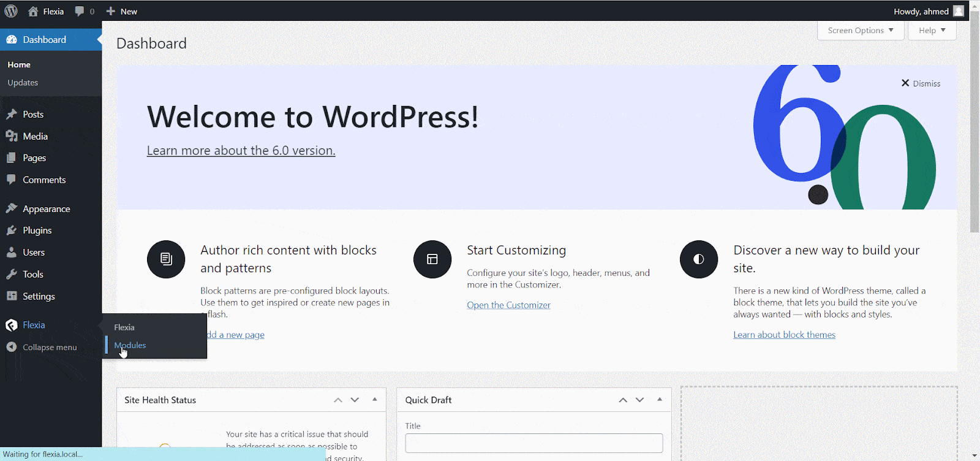Click the Plugins plug icon

pos(12,230)
